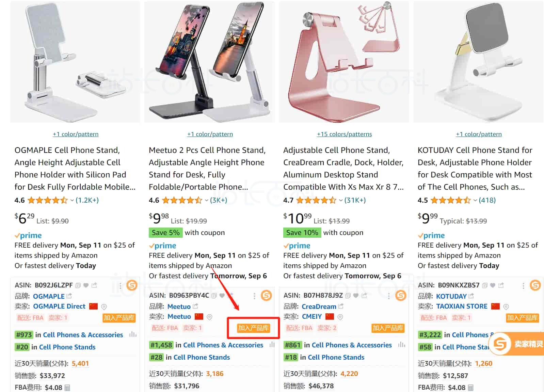Open three-dot menu on Meetuo listing

point(254,296)
